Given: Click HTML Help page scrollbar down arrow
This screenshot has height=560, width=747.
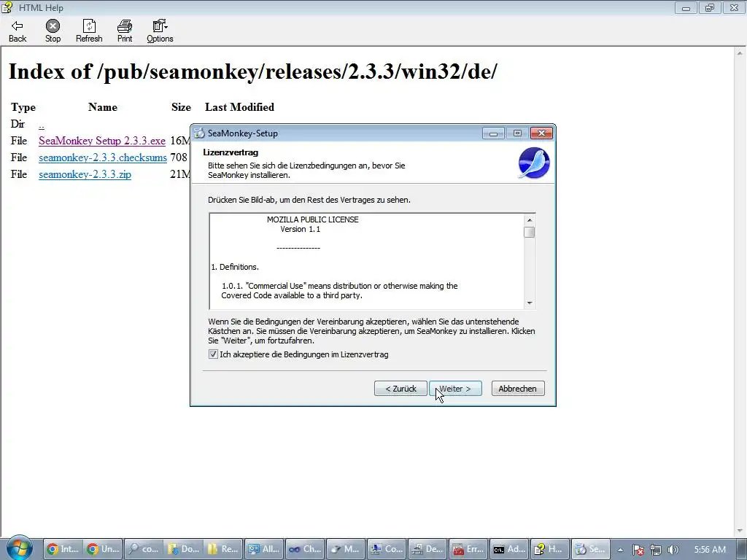Looking at the screenshot, I should coord(741,530).
